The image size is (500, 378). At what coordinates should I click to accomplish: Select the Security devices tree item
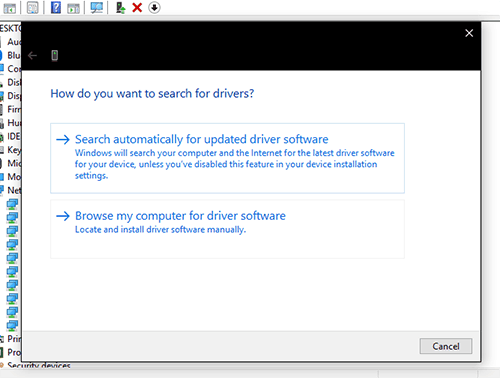pyautogui.click(x=36, y=366)
